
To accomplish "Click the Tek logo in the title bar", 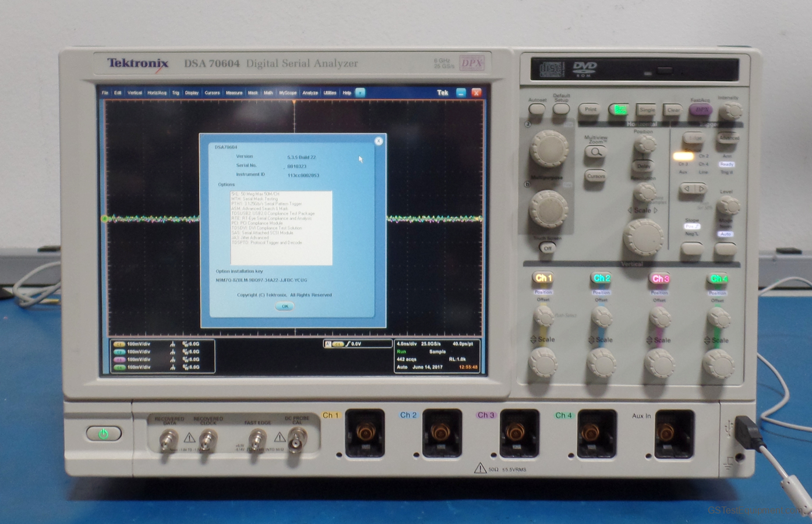I will click(x=442, y=92).
